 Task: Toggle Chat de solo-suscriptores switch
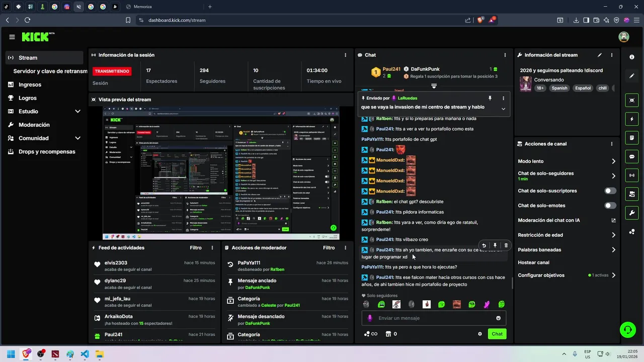tap(610, 191)
